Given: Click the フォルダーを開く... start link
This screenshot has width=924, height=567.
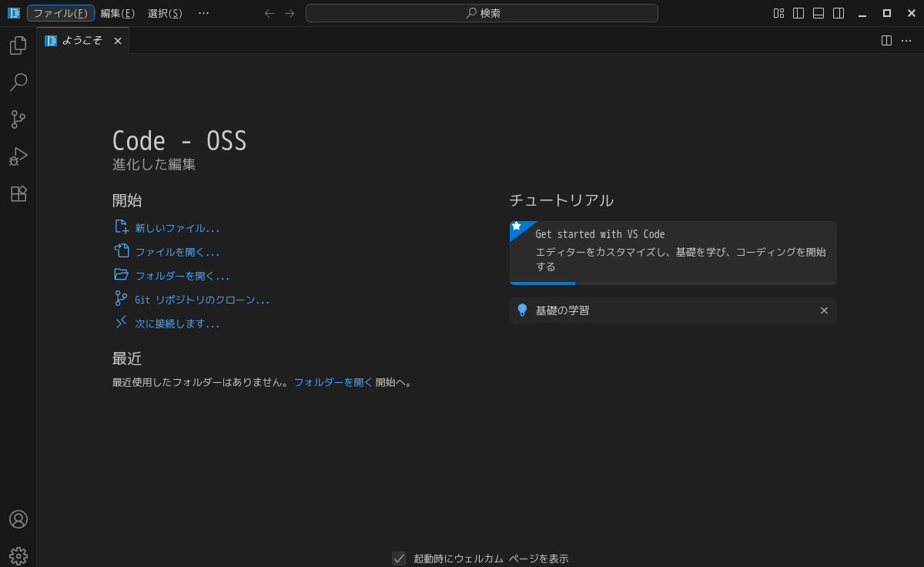Looking at the screenshot, I should tap(182, 276).
